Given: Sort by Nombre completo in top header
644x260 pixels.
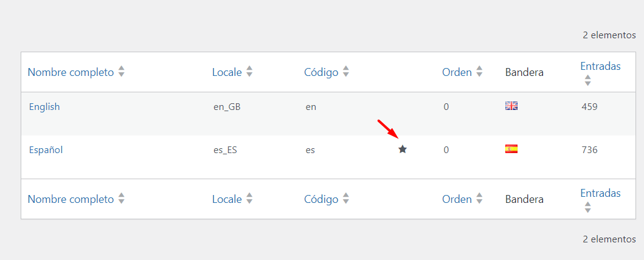Looking at the screenshot, I should [x=71, y=72].
